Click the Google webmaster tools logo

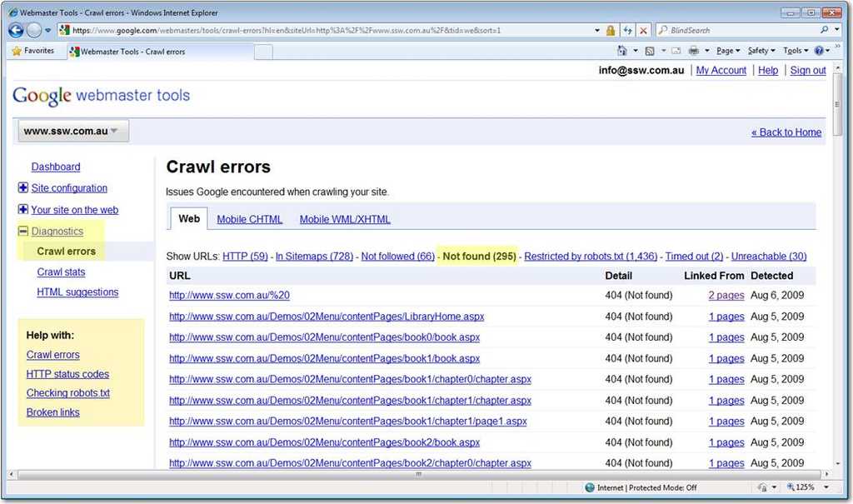pyautogui.click(x=100, y=95)
